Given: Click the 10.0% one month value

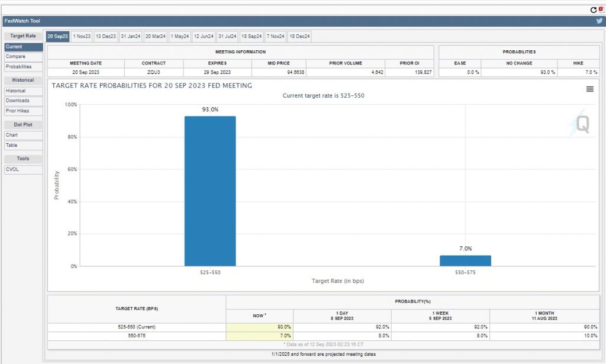Looking at the screenshot, I should point(591,336).
